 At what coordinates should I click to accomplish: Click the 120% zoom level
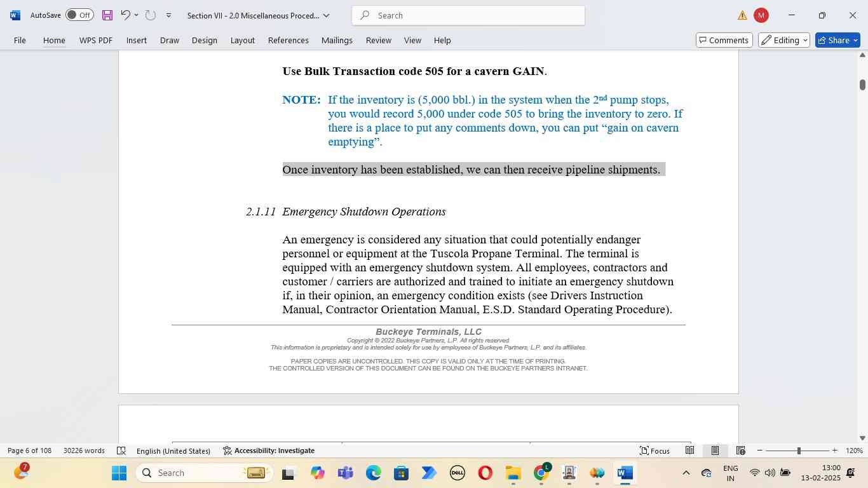854,451
